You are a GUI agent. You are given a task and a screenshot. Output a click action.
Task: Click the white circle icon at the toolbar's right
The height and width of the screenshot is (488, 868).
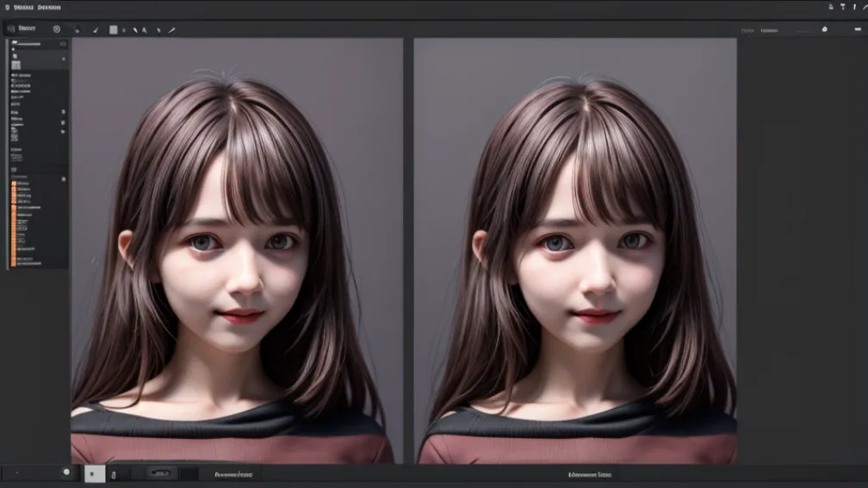[x=825, y=29]
